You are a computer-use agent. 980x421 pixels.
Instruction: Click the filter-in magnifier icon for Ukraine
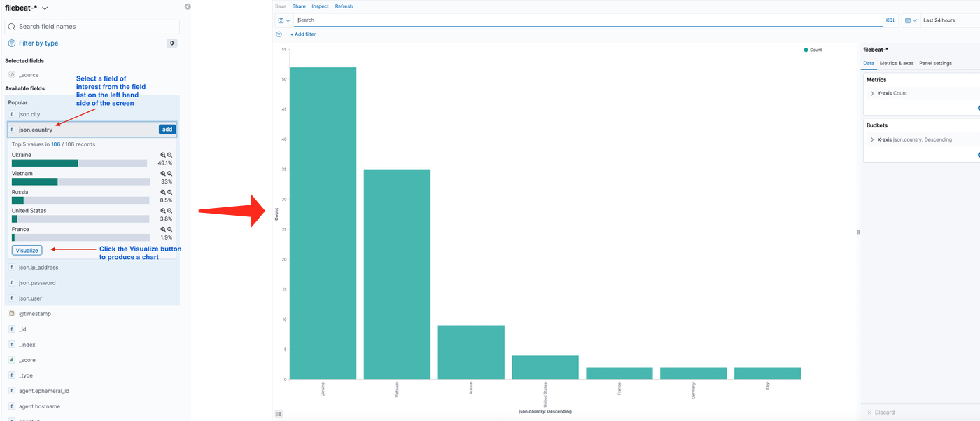coord(163,155)
